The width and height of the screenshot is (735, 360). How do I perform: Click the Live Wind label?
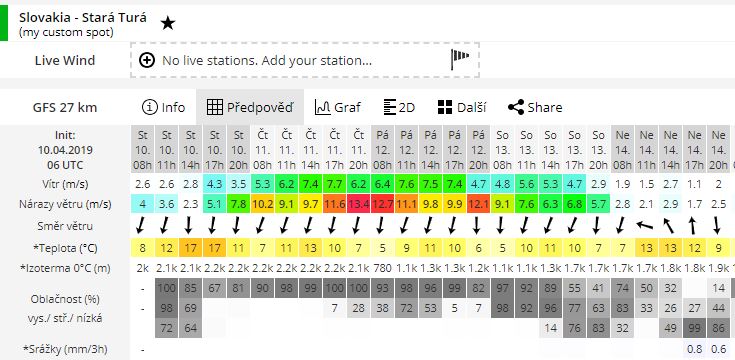(x=65, y=60)
